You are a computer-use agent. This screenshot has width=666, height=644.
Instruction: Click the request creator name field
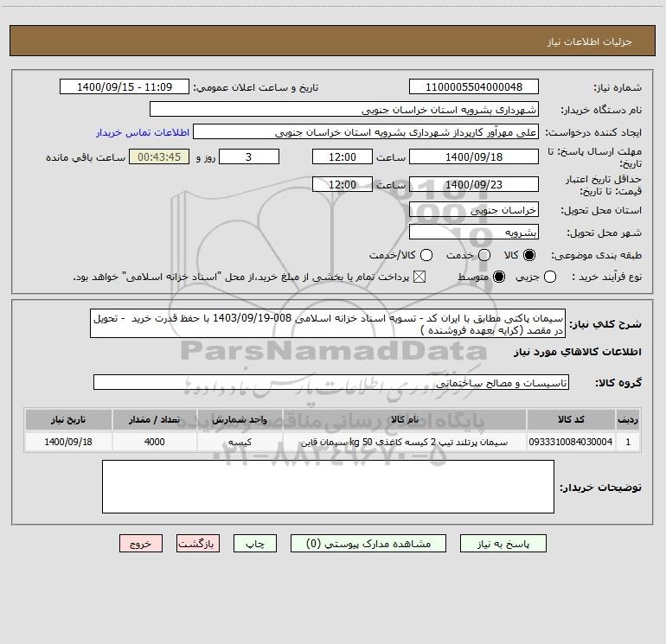(x=366, y=132)
